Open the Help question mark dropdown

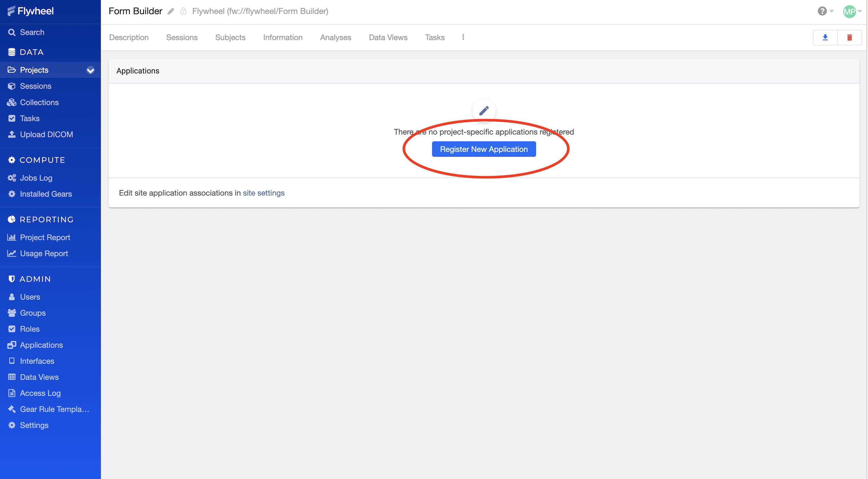tap(825, 11)
